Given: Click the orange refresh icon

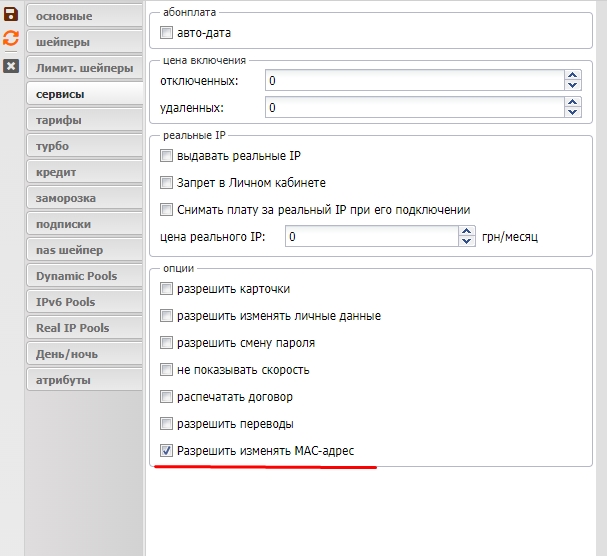Looking at the screenshot, I should [x=11, y=39].
